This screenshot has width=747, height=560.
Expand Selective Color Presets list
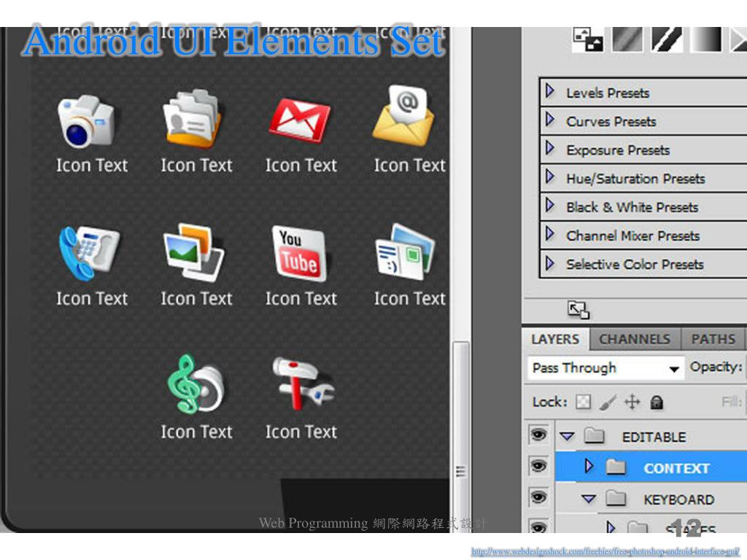click(550, 262)
